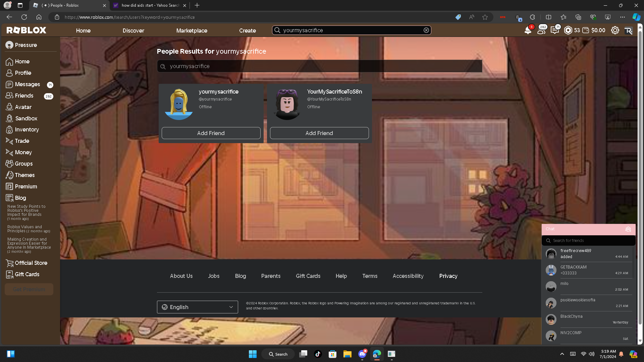Click the People Results search field
This screenshot has width=644, height=362.
[x=320, y=66]
